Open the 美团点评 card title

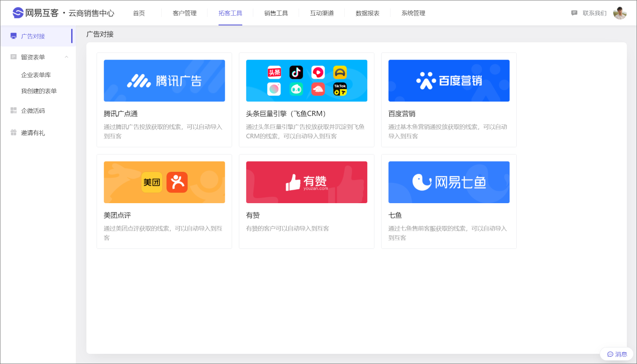(117, 215)
